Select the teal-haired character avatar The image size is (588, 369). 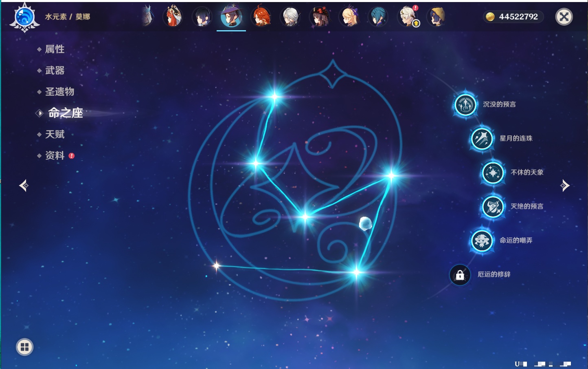(x=378, y=16)
